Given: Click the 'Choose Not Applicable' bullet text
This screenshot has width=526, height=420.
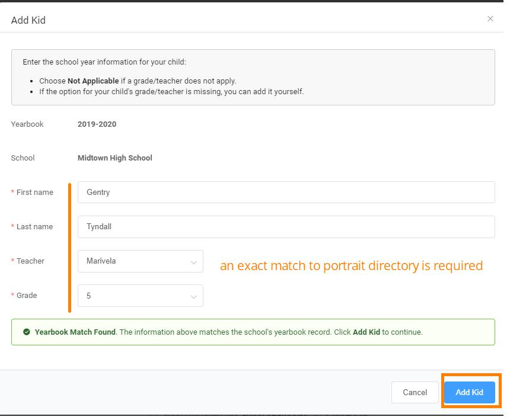Looking at the screenshot, I should (x=138, y=81).
